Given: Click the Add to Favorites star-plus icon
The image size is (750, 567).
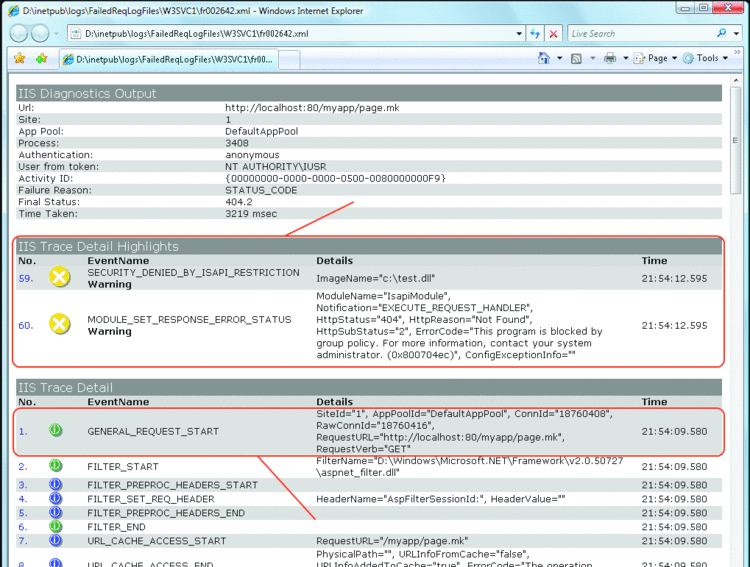Looking at the screenshot, I should (x=42, y=58).
